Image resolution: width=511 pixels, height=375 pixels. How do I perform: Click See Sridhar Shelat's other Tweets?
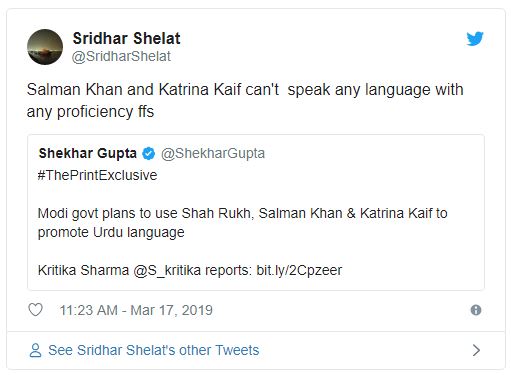point(154,350)
